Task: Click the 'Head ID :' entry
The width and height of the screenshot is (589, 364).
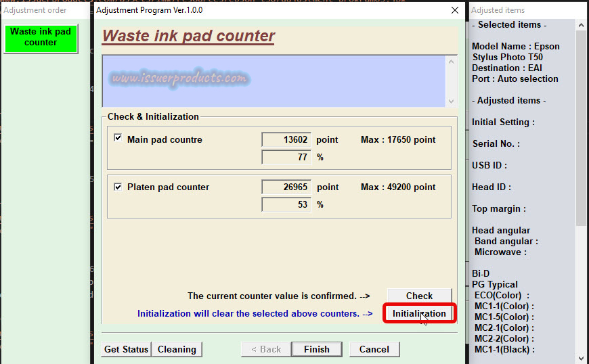Action: pos(492,187)
